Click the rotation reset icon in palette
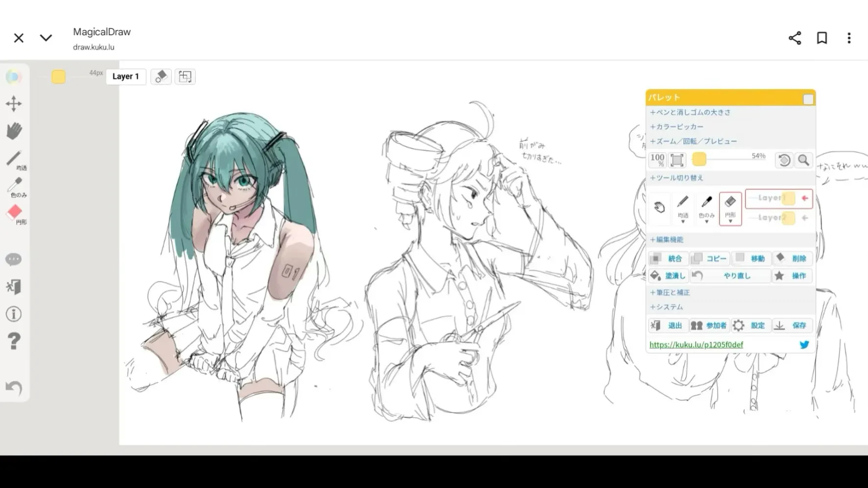The image size is (868, 488). click(784, 160)
